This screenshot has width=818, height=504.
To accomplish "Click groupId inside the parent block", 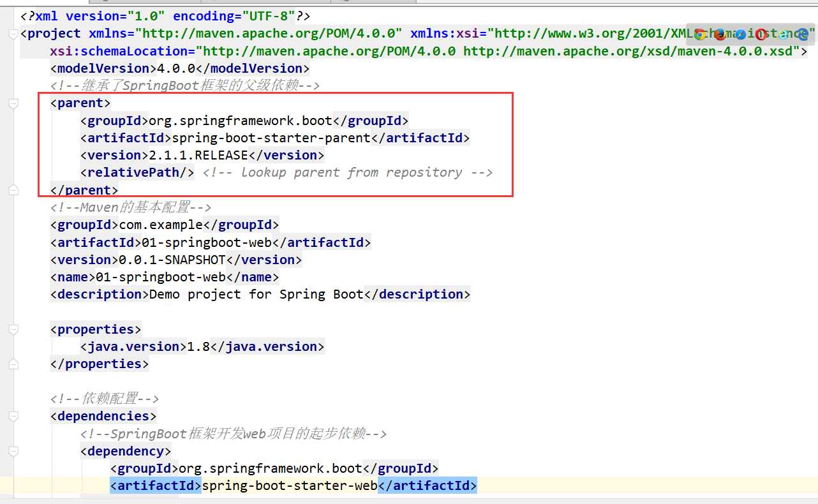I will pos(244,121).
